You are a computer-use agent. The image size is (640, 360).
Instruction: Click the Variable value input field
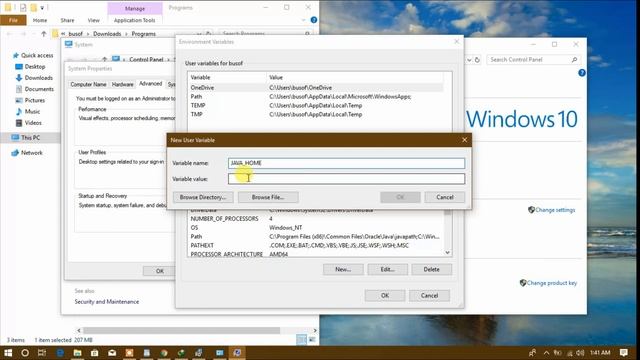coord(346,179)
